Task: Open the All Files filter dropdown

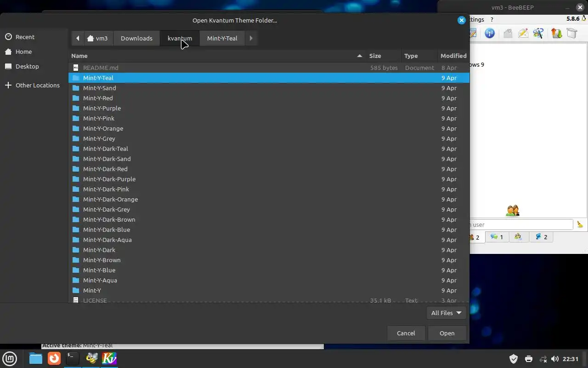Action: click(446, 313)
